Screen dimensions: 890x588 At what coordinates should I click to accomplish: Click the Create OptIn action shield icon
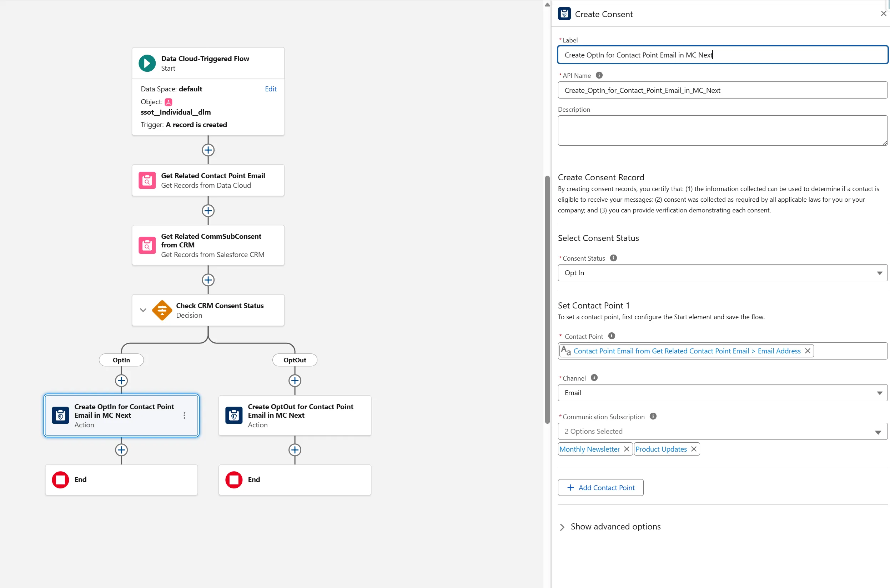click(x=60, y=415)
